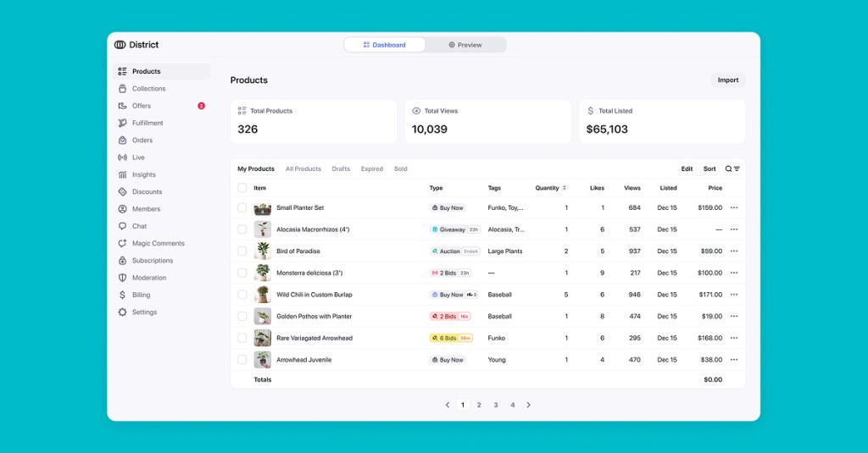Click the 6 Bids yellow badge

451,338
